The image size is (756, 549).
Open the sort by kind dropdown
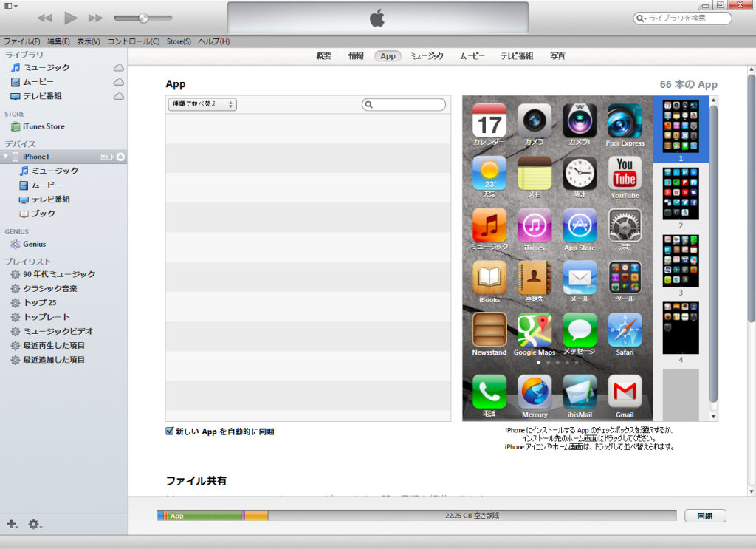point(202,104)
